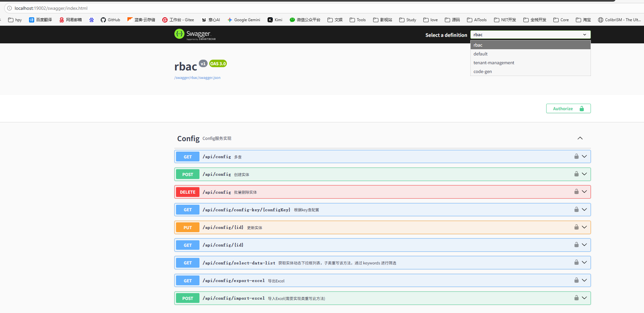
Task: Click the lock icon on GET export-excel row
Action: 576,280
